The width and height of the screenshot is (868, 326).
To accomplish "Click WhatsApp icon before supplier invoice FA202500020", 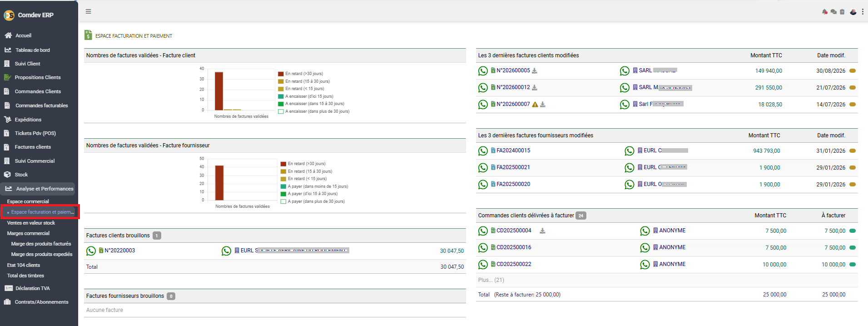I will (483, 185).
